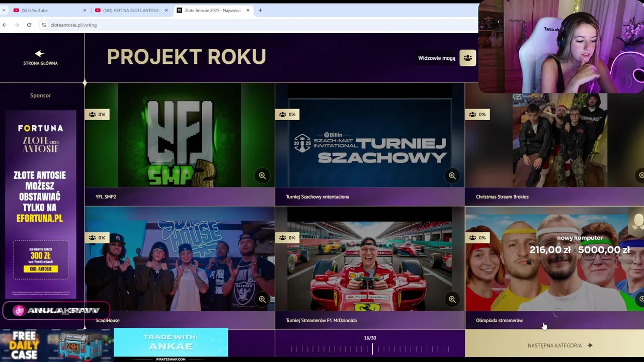Return via the Strona Główna arrow
The height and width of the screenshot is (362, 644).
pos(40,53)
